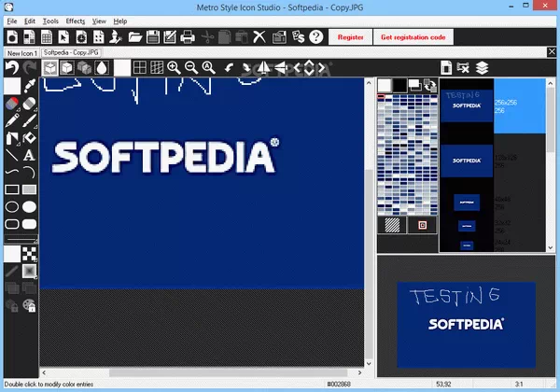
Task: Click the question mark help icon
Action: [x=316, y=37]
